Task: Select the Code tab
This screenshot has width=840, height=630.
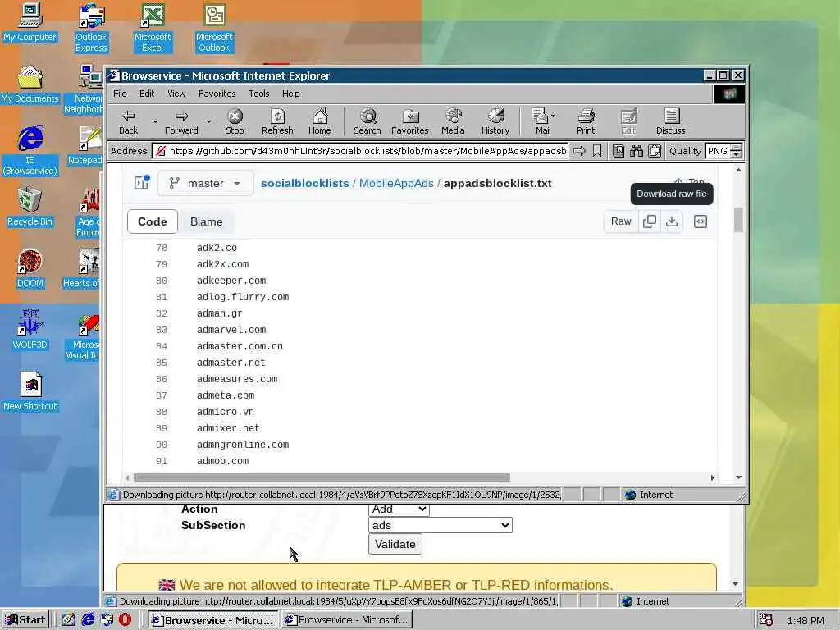Action: pos(152,221)
